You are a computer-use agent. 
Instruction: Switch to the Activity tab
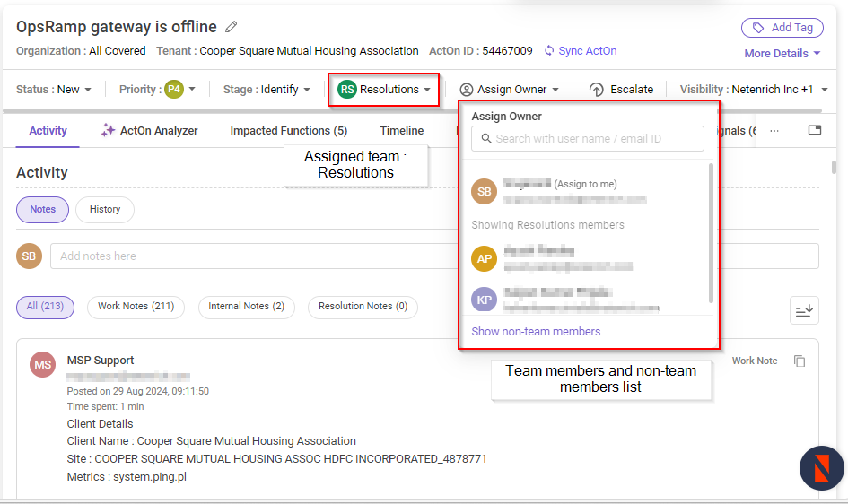click(48, 131)
